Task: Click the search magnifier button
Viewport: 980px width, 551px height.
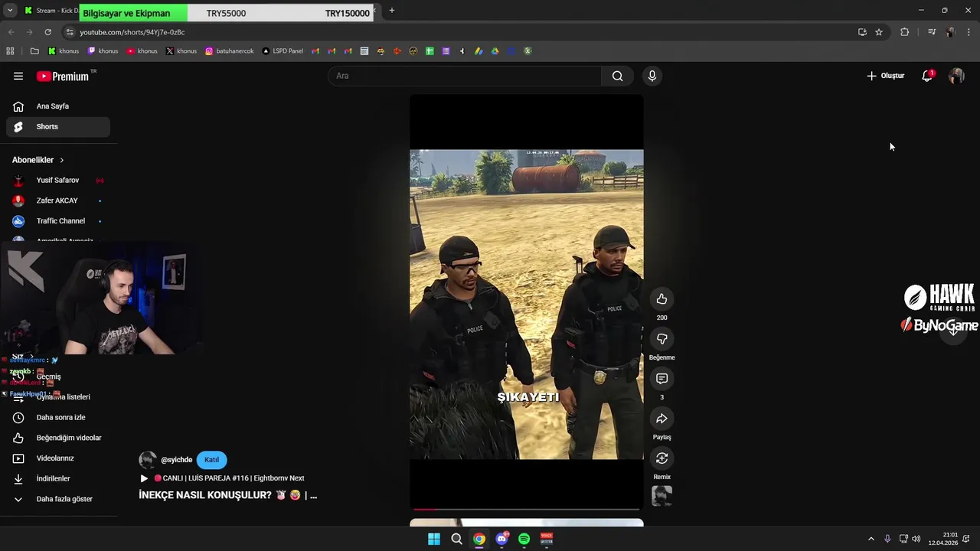Action: 617,76
